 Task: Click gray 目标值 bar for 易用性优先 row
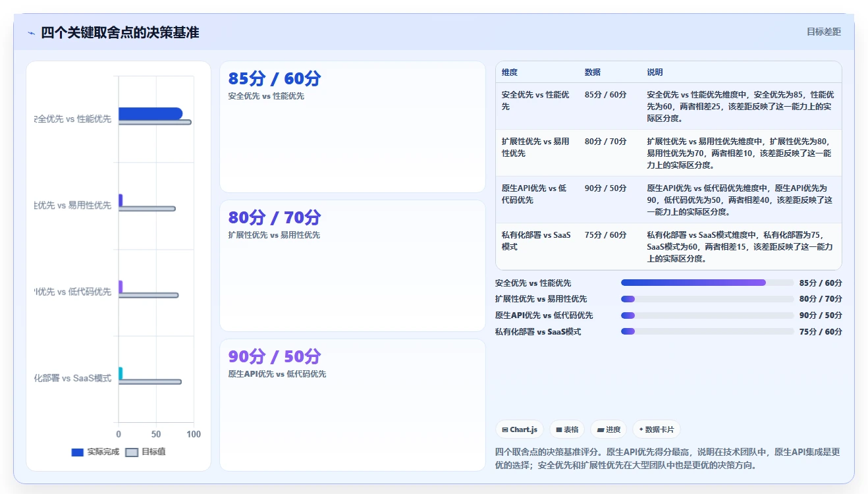pyautogui.click(x=147, y=209)
